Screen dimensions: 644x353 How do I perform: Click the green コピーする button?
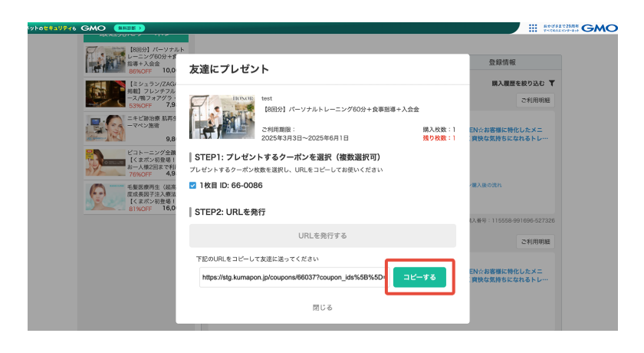point(419,277)
